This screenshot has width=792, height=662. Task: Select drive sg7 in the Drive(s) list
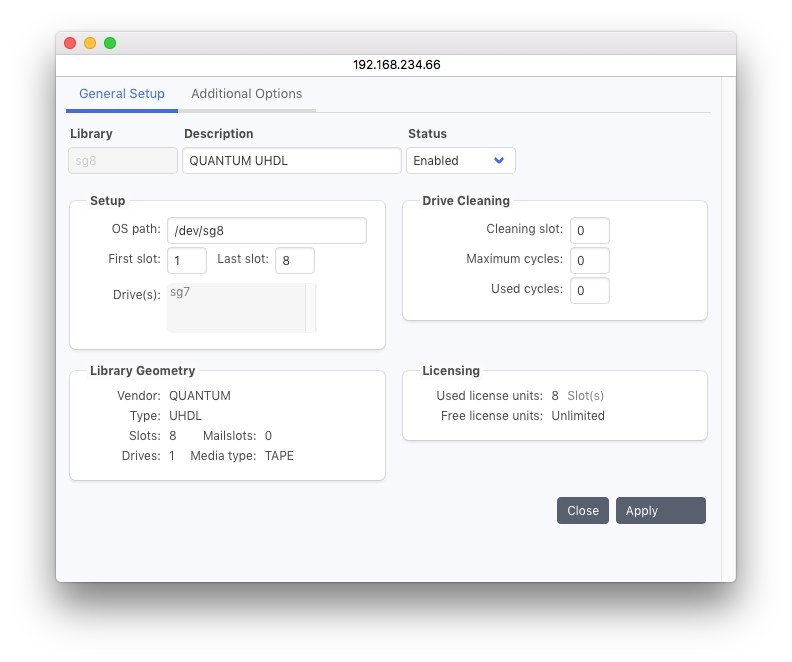181,293
